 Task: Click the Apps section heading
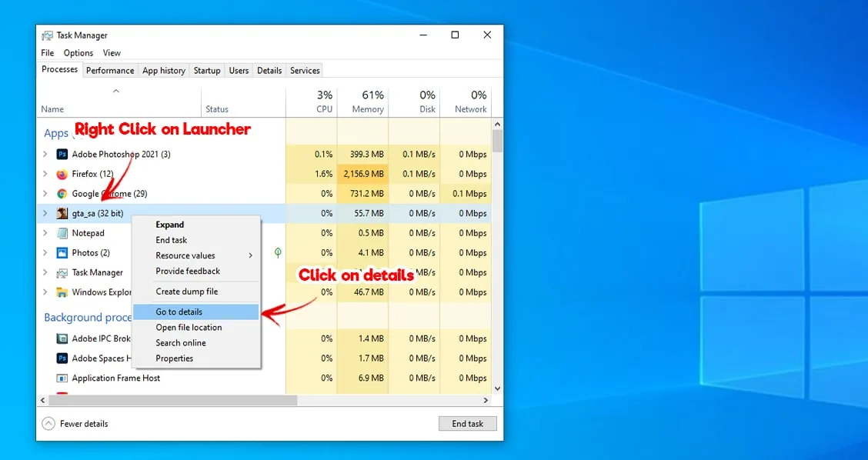click(x=56, y=133)
